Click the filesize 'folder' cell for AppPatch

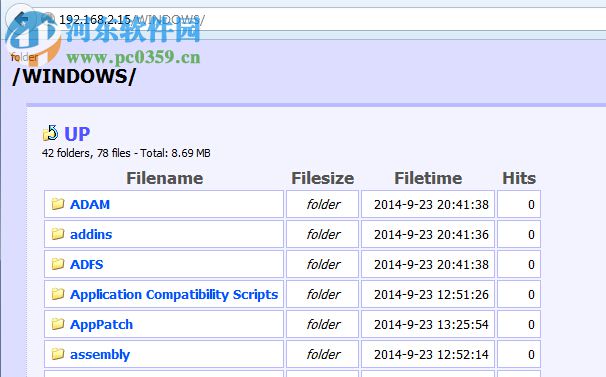[323, 324]
